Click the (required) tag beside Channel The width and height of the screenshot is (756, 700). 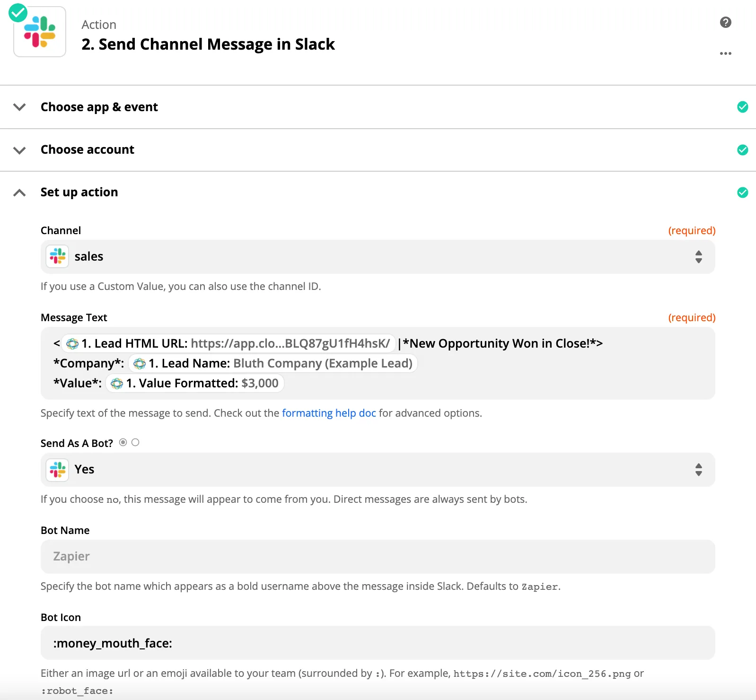point(692,230)
